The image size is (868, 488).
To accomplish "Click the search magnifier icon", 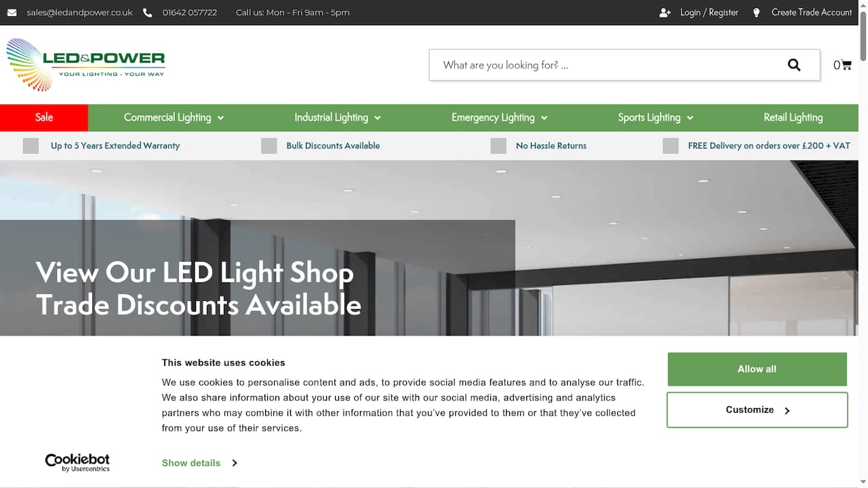I will point(794,64).
